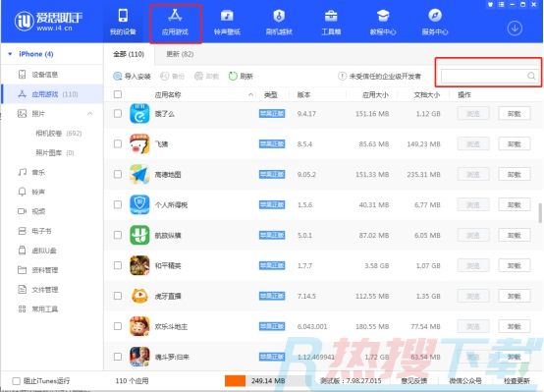This screenshot has width=544, height=392.
Task: Go to 铃声壁纸 in the top navigation
Action: tap(227, 23)
